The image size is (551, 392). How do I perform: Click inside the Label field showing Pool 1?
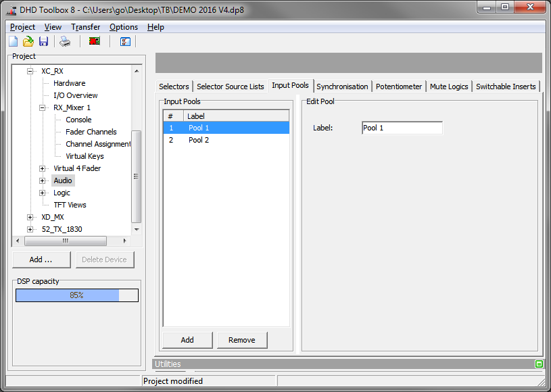(x=402, y=127)
